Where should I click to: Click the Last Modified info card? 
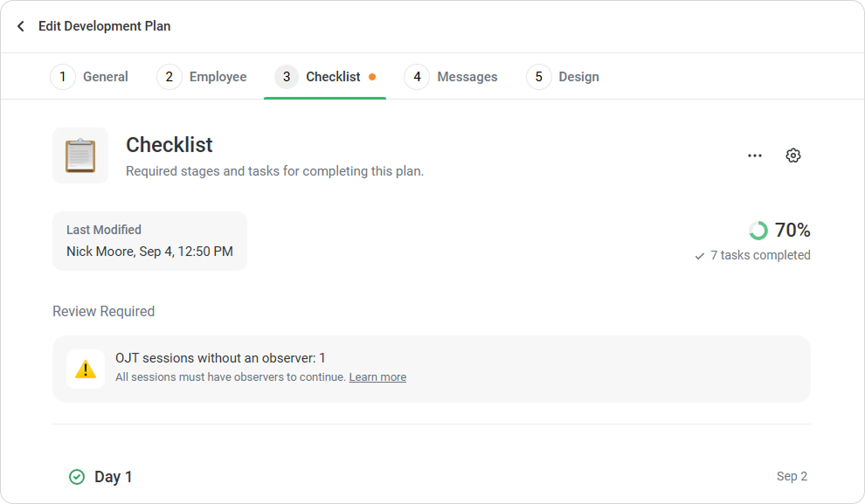(149, 241)
